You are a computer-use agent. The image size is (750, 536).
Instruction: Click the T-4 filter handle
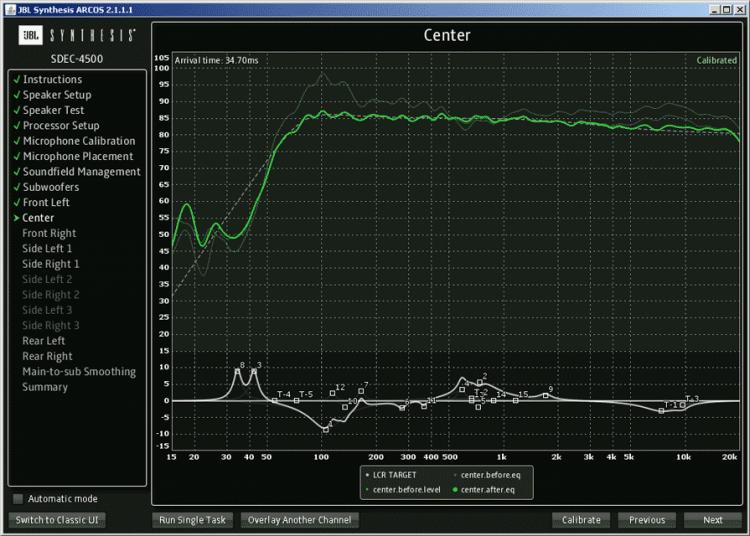(275, 400)
